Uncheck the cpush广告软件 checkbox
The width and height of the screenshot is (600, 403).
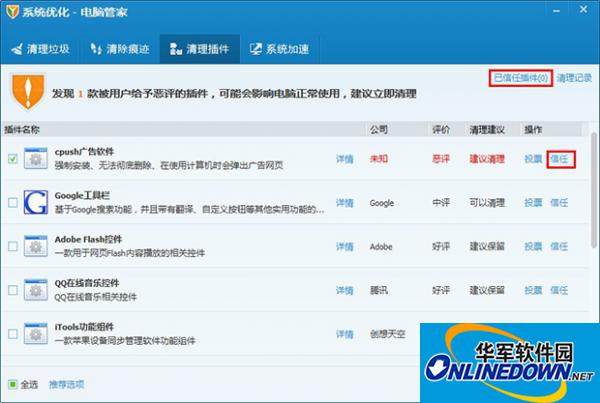coord(13,158)
